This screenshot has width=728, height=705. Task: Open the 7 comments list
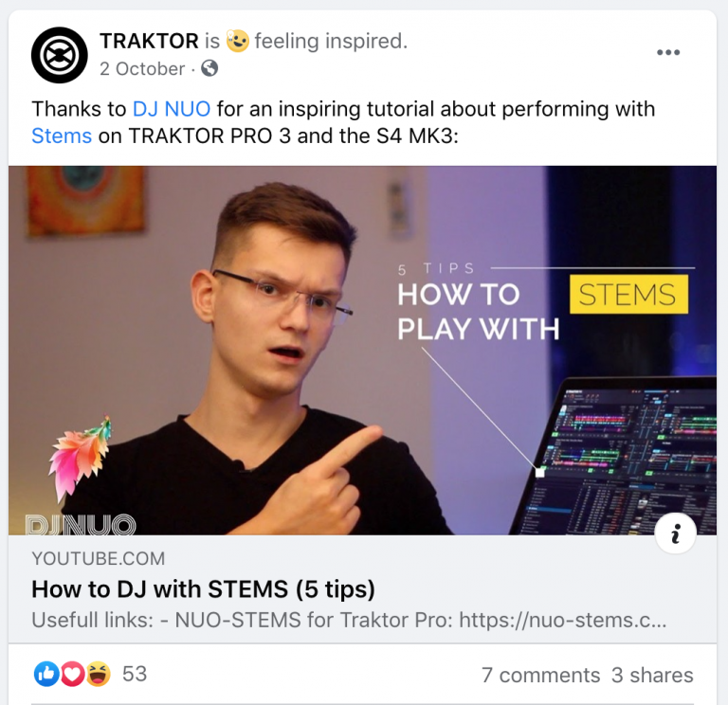(x=541, y=676)
